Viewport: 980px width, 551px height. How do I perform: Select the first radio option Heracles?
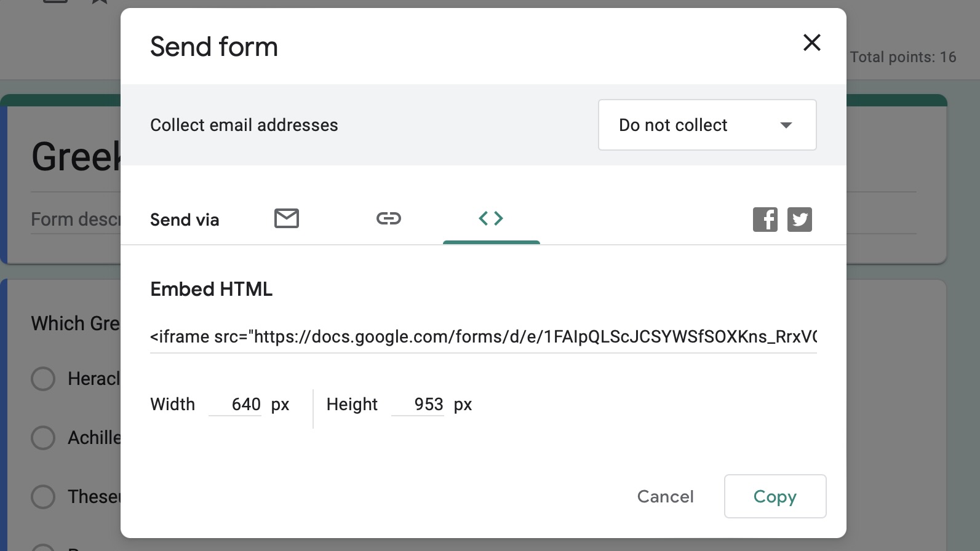coord(43,379)
